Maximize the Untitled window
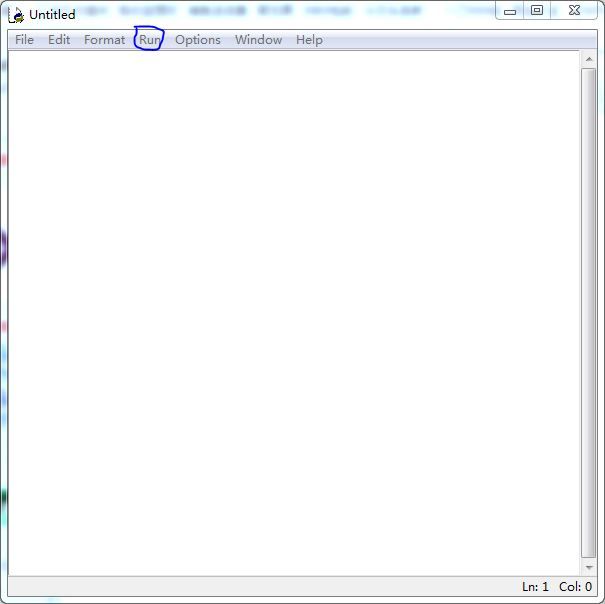Viewport: 605px width, 604px height. pyautogui.click(x=537, y=10)
